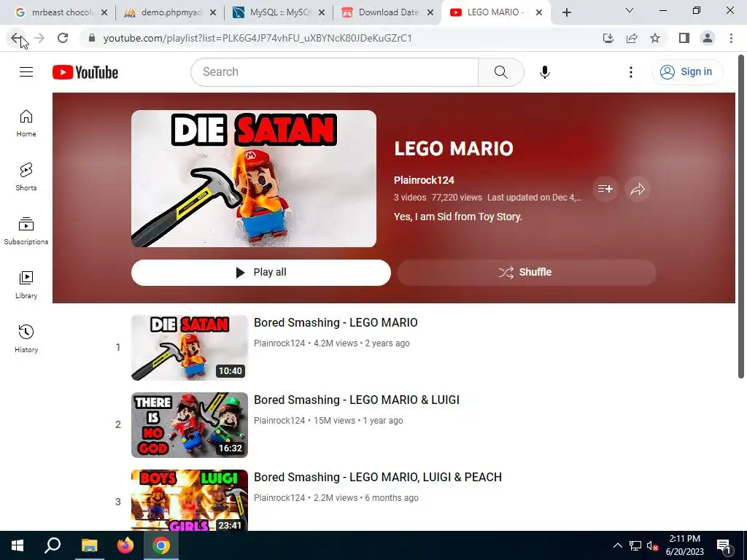Open Bored Smashing - LEGO MARIO & LUIGI title
Viewport: 747px width, 560px height.
coord(357,400)
